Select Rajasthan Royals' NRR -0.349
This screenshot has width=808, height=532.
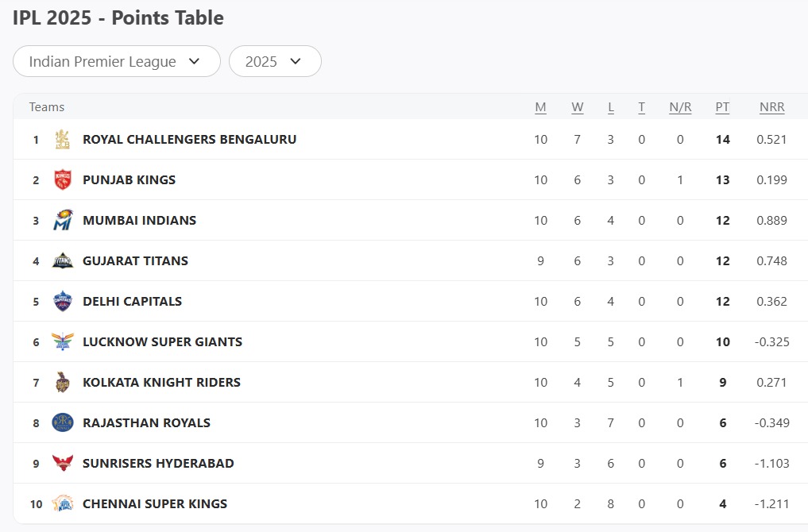pos(772,422)
